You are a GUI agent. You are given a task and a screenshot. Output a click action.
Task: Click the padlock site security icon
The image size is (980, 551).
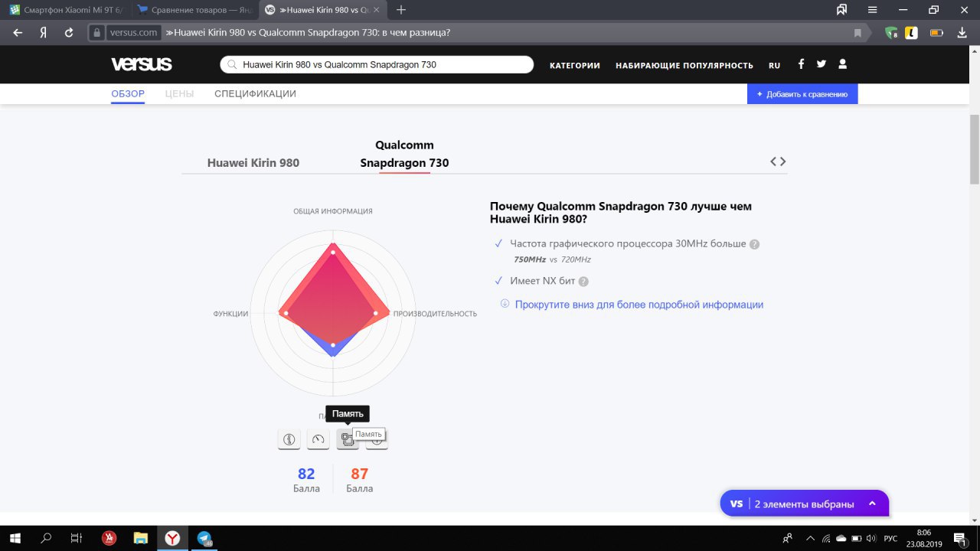coord(96,33)
